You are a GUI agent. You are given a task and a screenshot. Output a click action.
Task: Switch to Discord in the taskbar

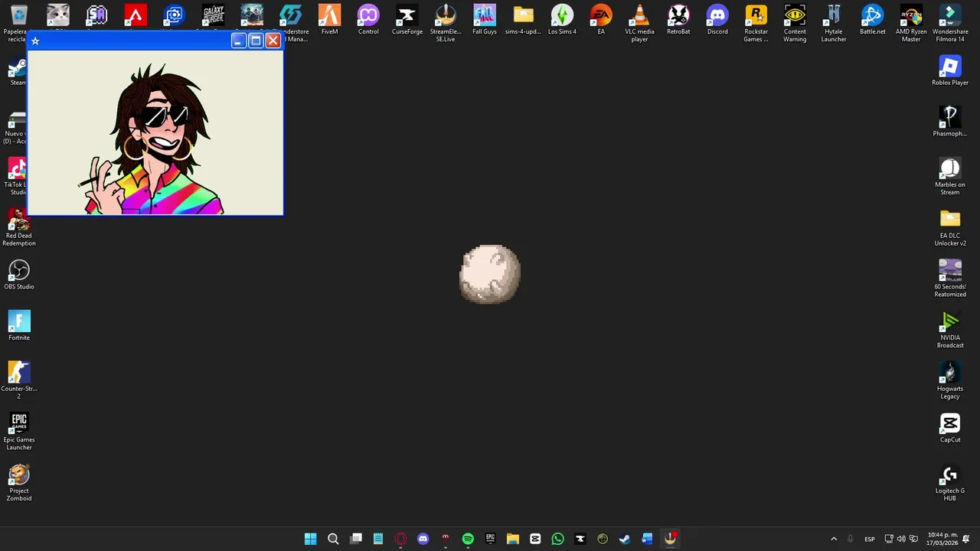(423, 539)
